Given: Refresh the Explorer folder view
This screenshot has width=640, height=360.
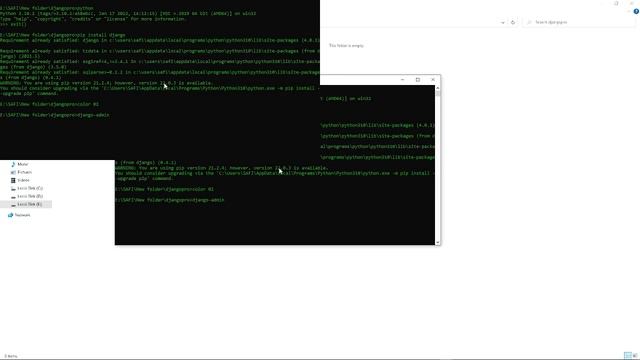Looking at the screenshot, I should 513,22.
